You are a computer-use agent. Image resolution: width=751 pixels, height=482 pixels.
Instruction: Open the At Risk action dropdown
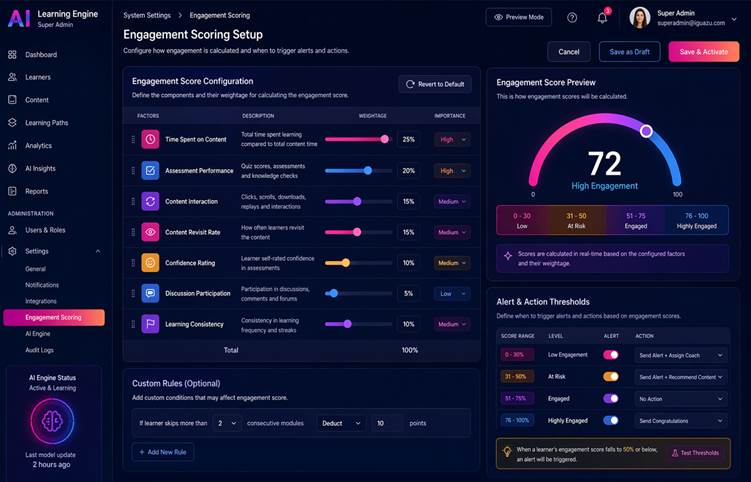pos(681,377)
